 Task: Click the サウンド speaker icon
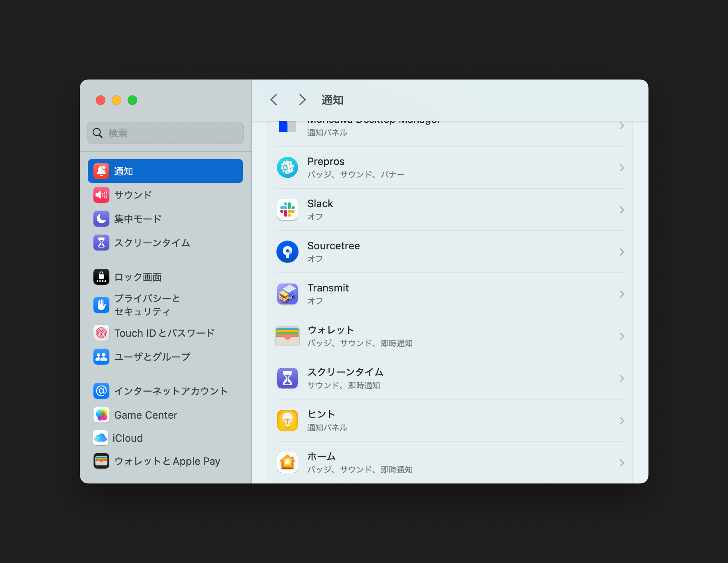(x=101, y=195)
